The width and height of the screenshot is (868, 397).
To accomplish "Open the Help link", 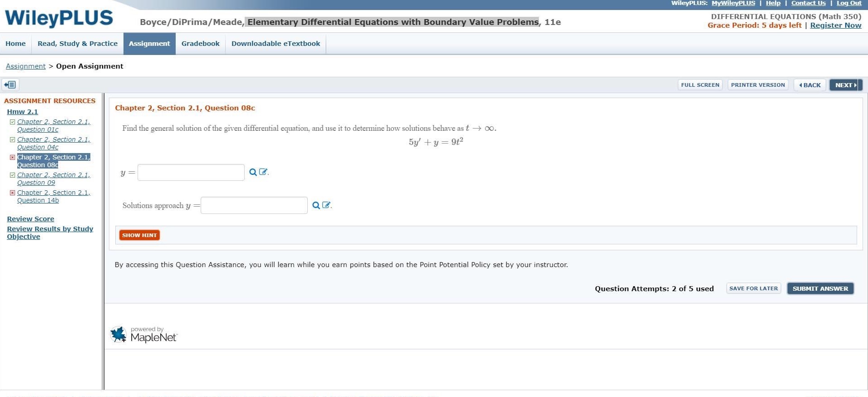I will pyautogui.click(x=773, y=3).
